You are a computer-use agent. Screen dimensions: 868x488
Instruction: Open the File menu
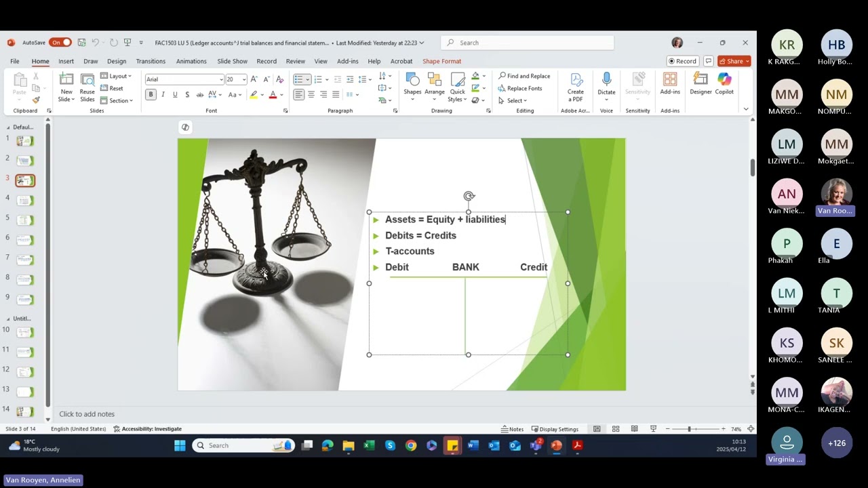[x=14, y=61]
